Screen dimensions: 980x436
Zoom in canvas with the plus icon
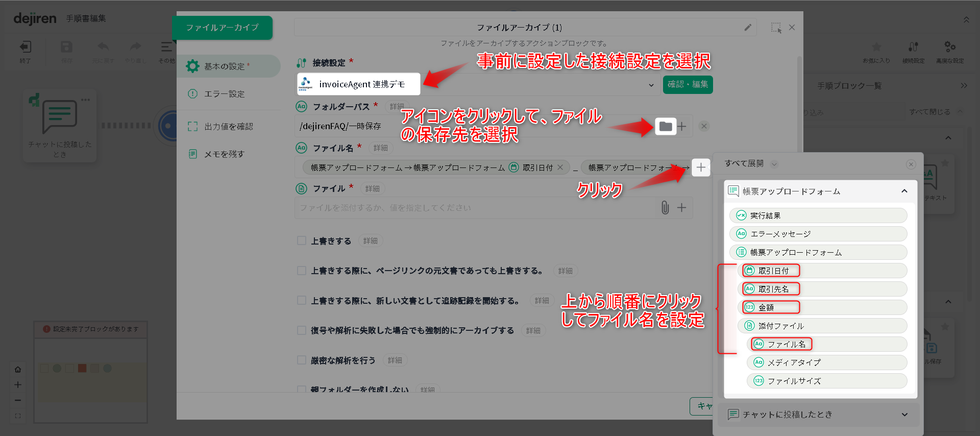18,384
